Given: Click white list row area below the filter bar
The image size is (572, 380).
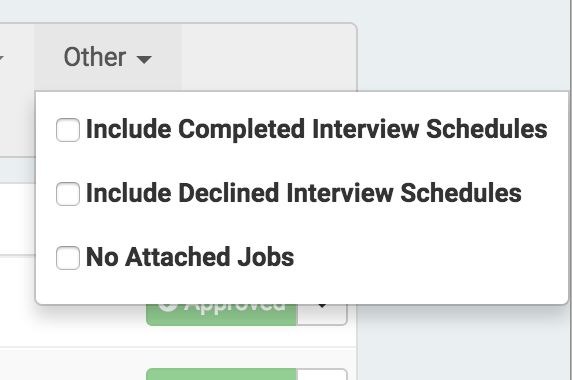Looking at the screenshot, I should tap(18, 219).
